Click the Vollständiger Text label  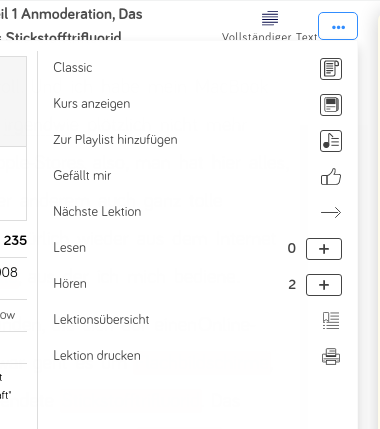click(270, 36)
